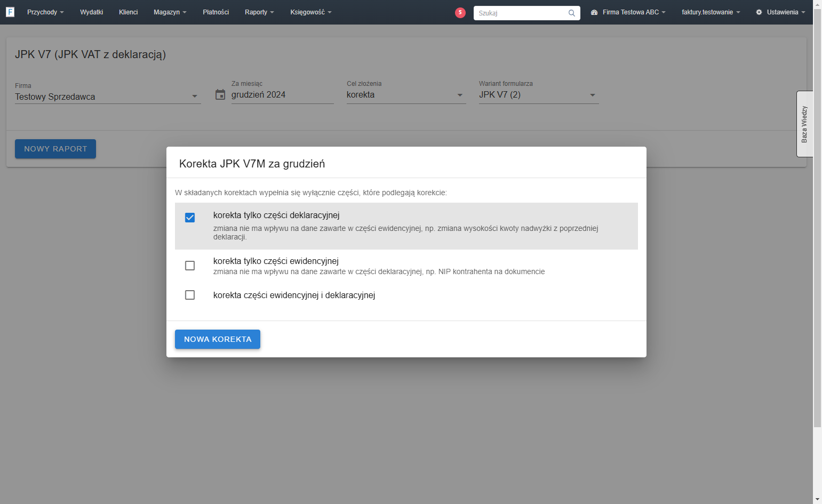Click the heading JPK V7 (JPK VAT z deklaracją)

click(x=91, y=54)
